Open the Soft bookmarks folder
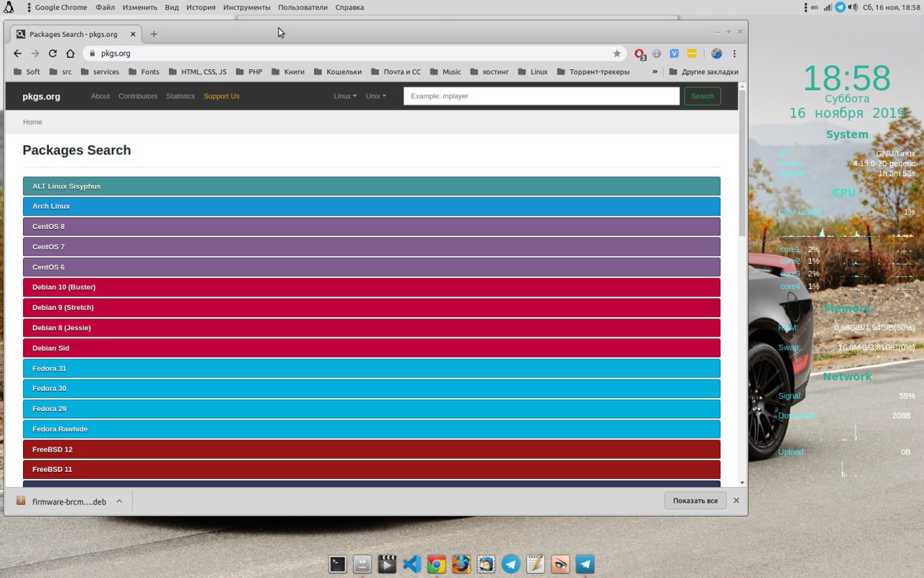 (27, 72)
